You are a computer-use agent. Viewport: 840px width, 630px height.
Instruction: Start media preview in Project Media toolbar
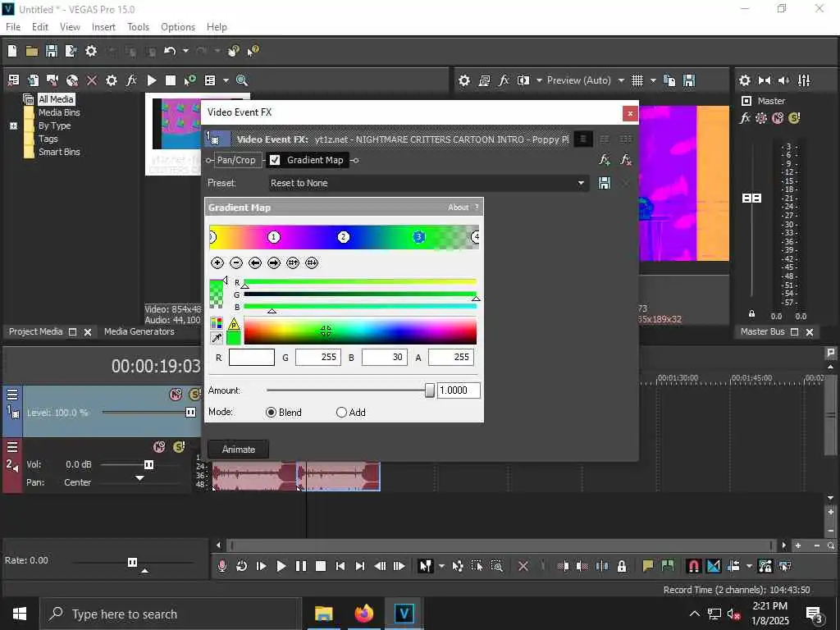pos(152,80)
